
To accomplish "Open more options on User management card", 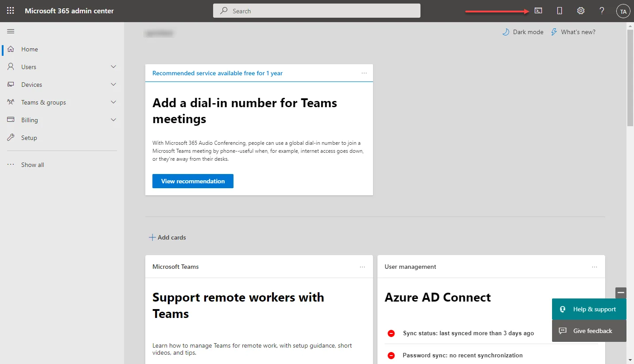I will (595, 267).
